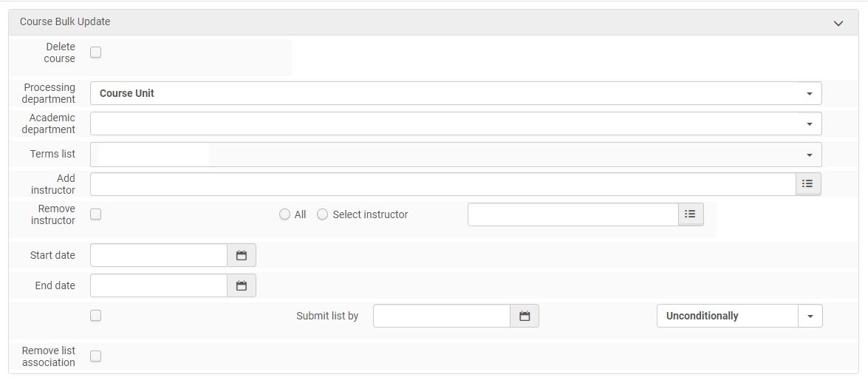Open the Add instructor list picker icon
Image resolution: width=868 pixels, height=386 pixels.
807,184
